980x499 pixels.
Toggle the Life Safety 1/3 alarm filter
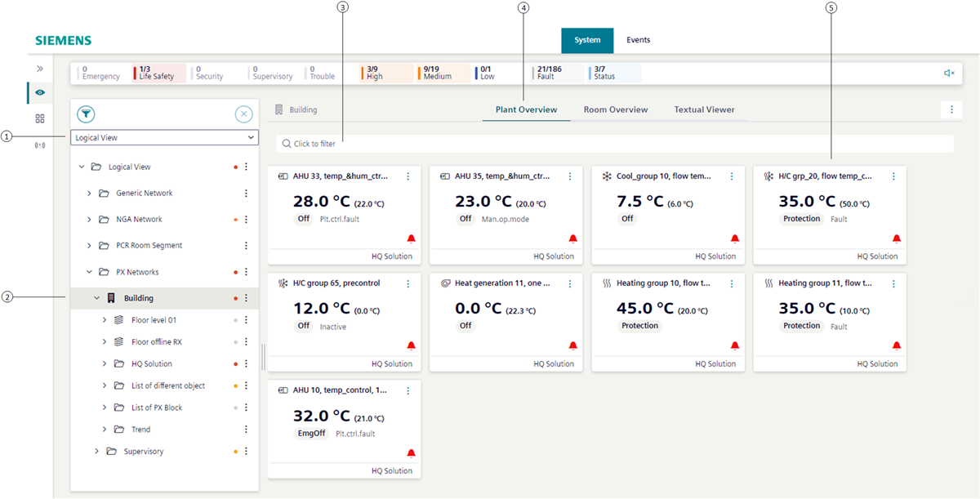158,74
